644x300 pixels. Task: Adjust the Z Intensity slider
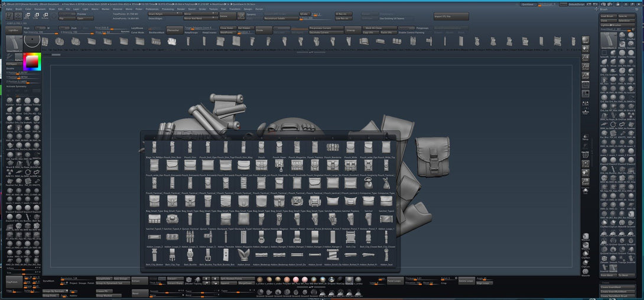tap(77, 32)
